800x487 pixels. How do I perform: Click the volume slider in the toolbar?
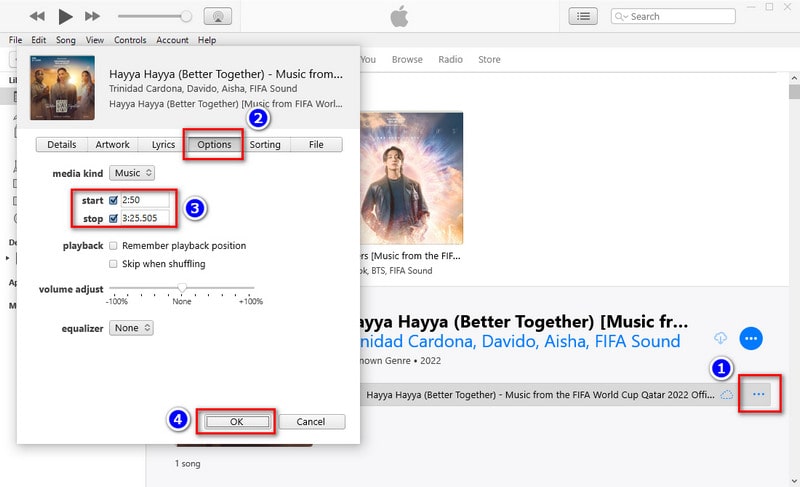click(x=155, y=16)
